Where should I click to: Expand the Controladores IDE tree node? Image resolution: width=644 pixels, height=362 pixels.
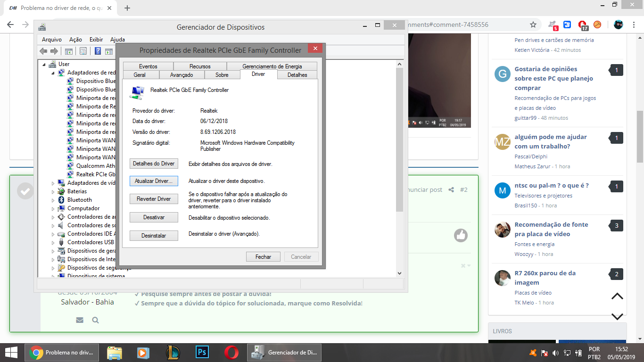pyautogui.click(x=53, y=234)
